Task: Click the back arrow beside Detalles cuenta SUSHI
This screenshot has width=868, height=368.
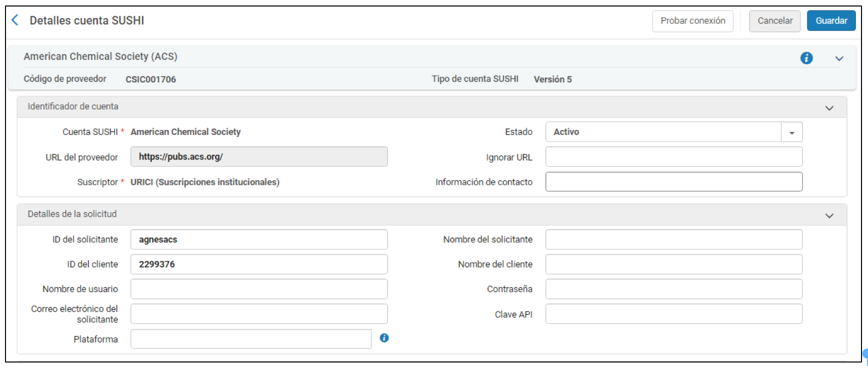Action: [15, 20]
